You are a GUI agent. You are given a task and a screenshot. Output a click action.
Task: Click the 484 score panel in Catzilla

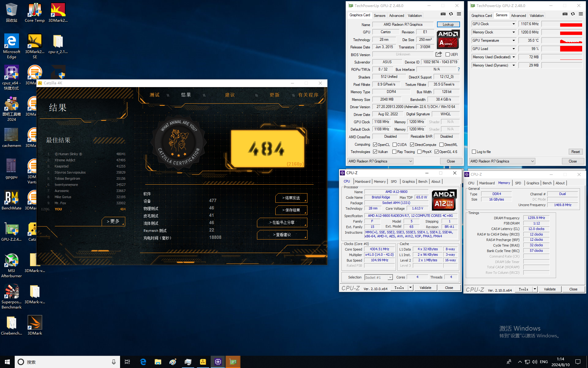tap(268, 149)
